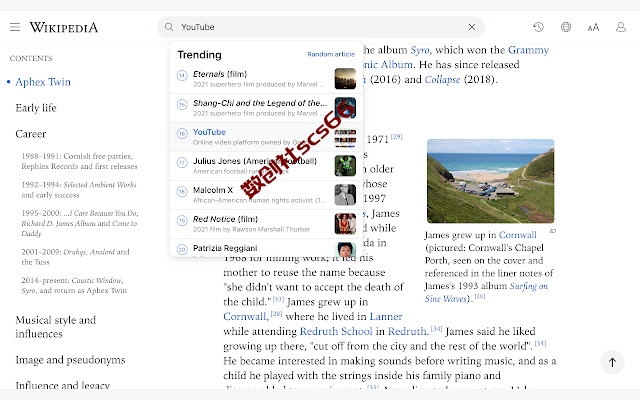Select the YouTube trending result
Viewport: 640px width, 400px height.
click(266, 137)
